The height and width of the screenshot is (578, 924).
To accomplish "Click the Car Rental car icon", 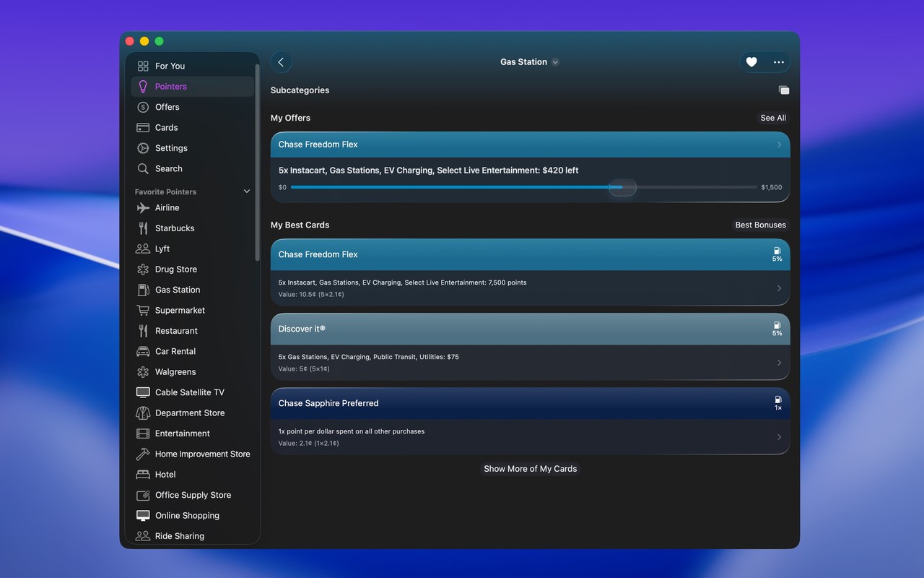I will click(x=143, y=352).
